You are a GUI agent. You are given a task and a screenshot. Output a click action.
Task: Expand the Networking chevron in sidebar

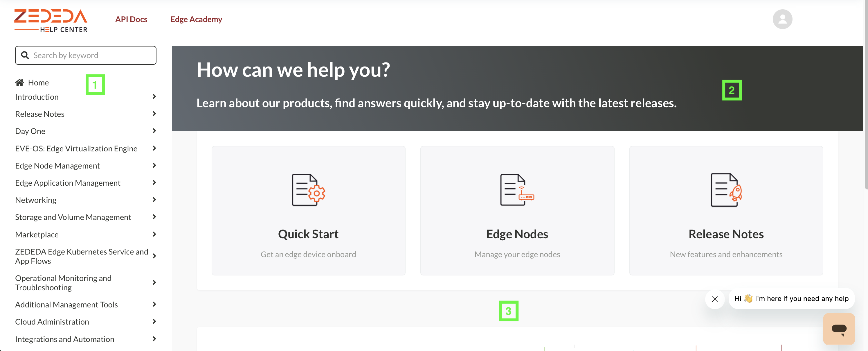(x=154, y=200)
